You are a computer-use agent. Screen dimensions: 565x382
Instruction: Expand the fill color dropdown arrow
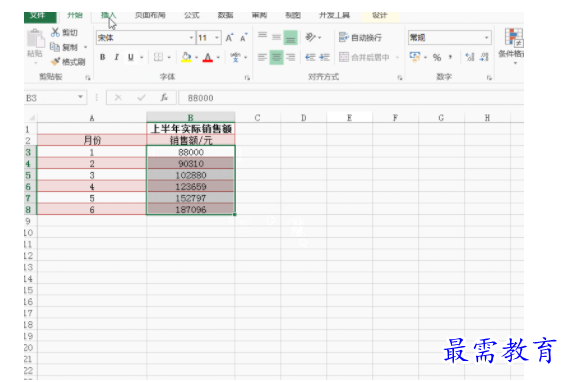(x=196, y=57)
